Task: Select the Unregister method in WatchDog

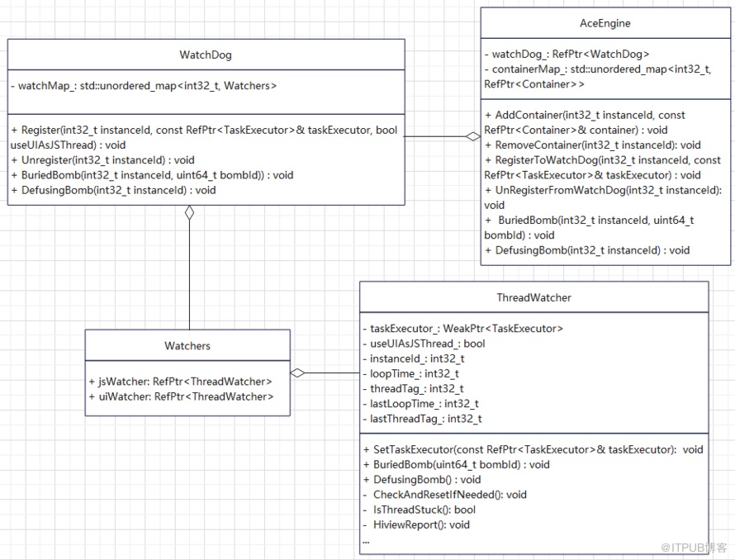Action: click(x=103, y=160)
